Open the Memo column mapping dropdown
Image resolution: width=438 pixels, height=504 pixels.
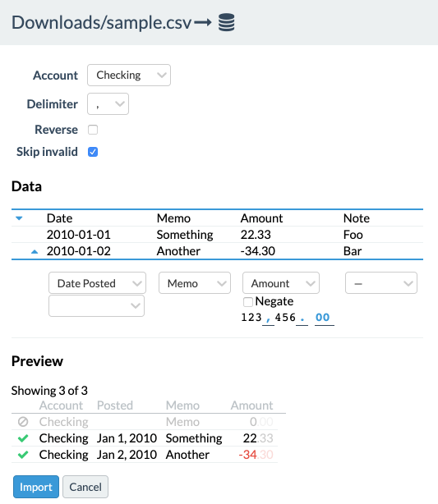point(195,283)
